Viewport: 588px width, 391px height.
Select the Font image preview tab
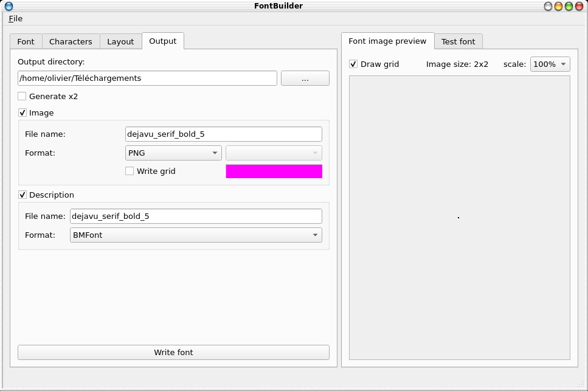coord(387,41)
